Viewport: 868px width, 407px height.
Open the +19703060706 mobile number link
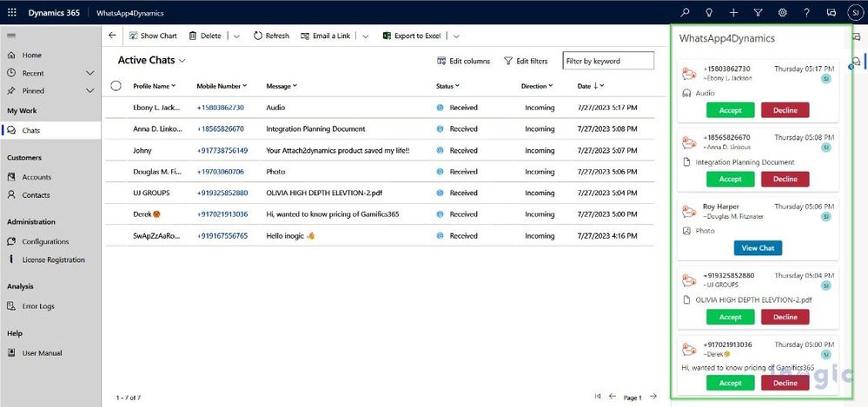click(x=221, y=172)
